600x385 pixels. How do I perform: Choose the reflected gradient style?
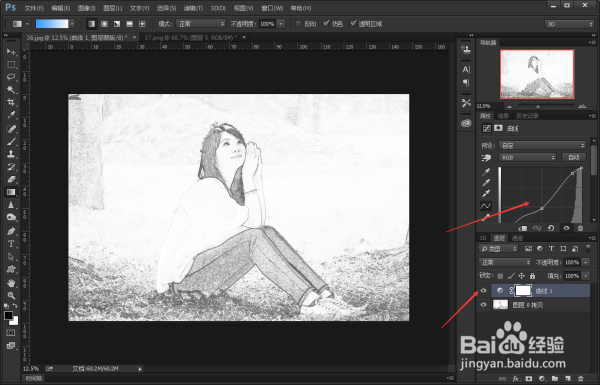tap(129, 24)
